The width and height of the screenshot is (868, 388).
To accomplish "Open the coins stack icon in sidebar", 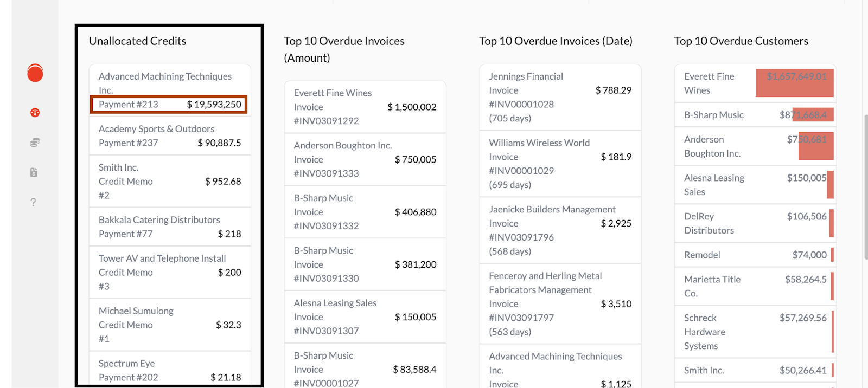I will [x=35, y=143].
